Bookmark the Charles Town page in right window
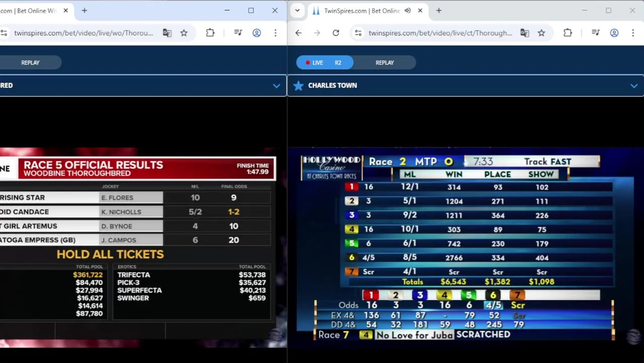Image resolution: width=644 pixels, height=363 pixels. pos(541,33)
